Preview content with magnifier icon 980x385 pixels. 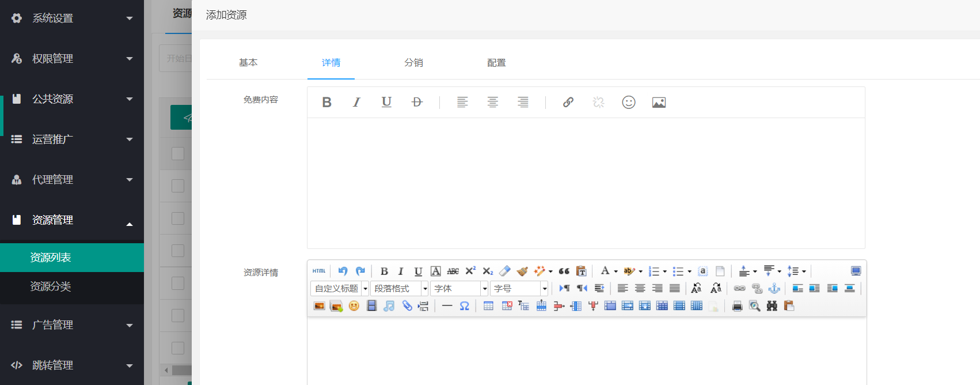(x=755, y=306)
